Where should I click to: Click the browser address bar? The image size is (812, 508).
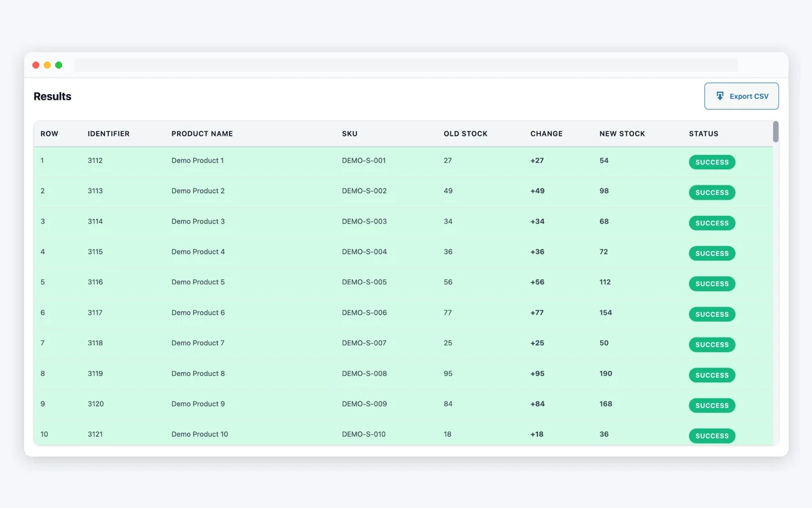(406, 64)
